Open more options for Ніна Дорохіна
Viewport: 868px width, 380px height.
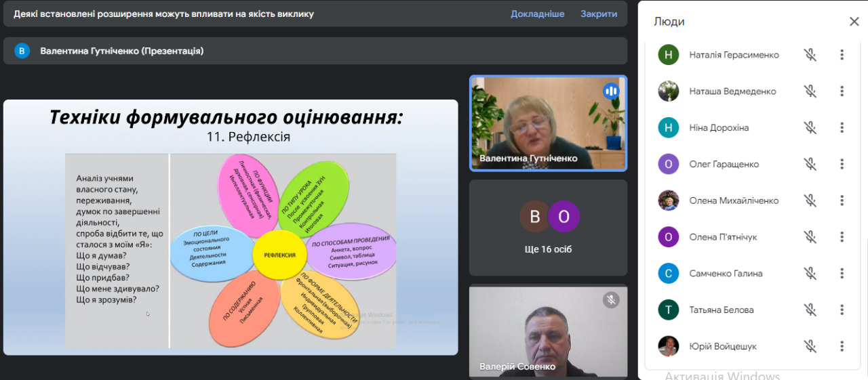click(x=842, y=127)
